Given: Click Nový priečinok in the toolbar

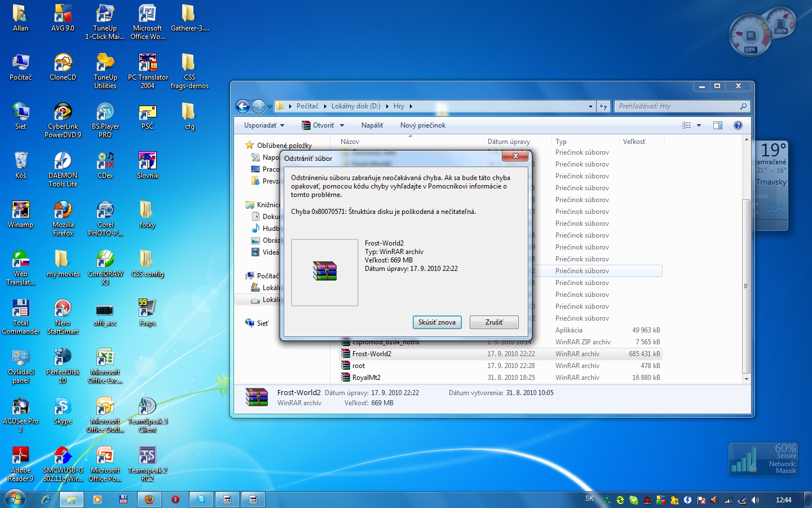Looking at the screenshot, I should pos(423,125).
